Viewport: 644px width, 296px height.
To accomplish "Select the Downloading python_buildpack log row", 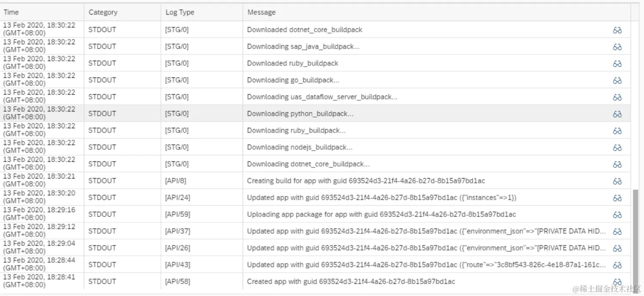I will click(x=315, y=114).
